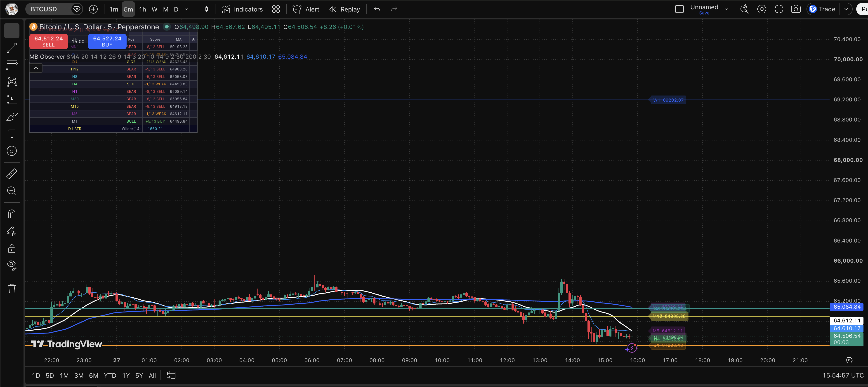The image size is (868, 387).
Task: Toggle stay in drawing mode
Action: 12,231
